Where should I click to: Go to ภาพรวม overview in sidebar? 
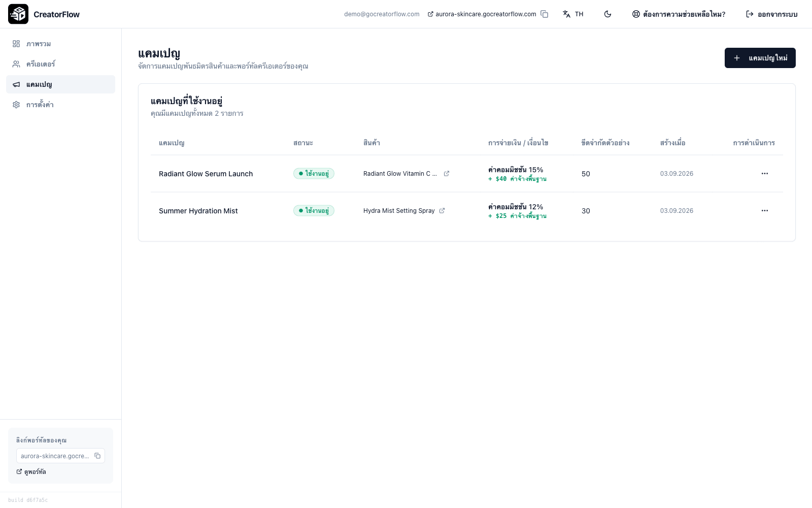click(x=60, y=44)
